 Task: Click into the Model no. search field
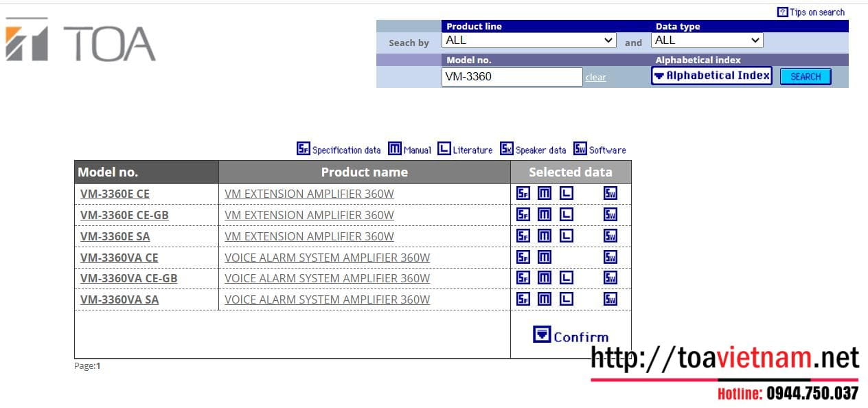512,76
